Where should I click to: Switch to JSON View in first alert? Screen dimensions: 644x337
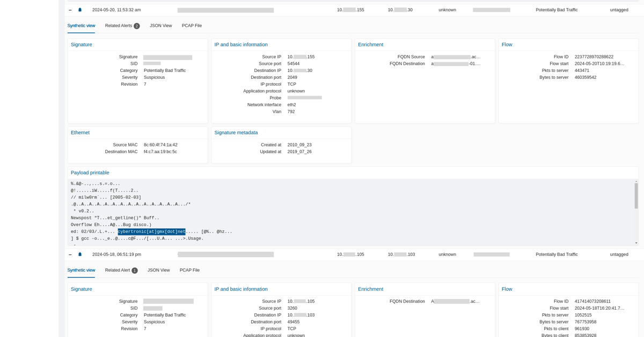pyautogui.click(x=161, y=26)
